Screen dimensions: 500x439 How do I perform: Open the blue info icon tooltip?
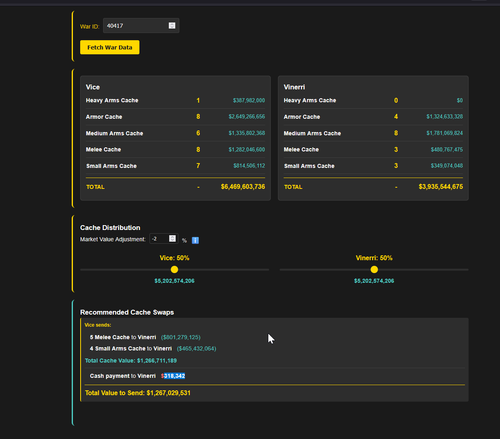(x=195, y=240)
